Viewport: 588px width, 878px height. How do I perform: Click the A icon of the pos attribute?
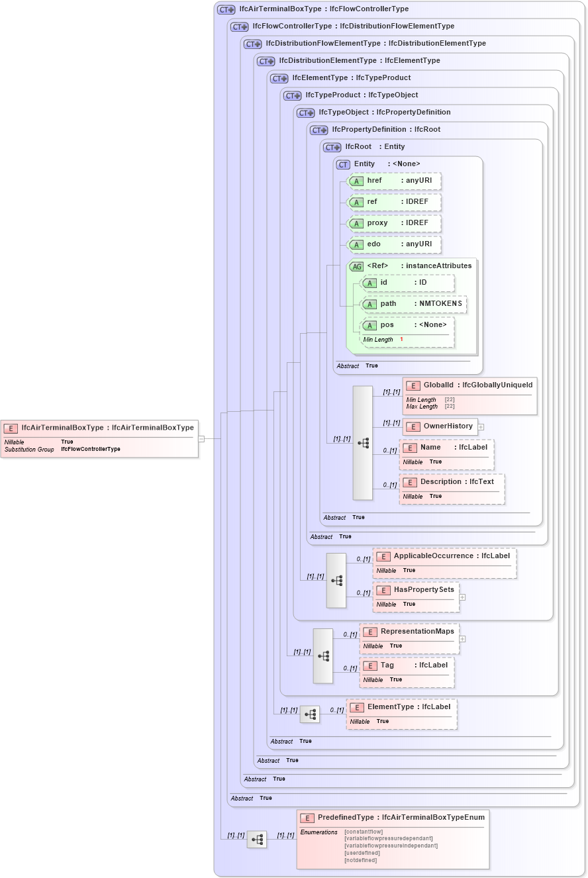click(370, 324)
